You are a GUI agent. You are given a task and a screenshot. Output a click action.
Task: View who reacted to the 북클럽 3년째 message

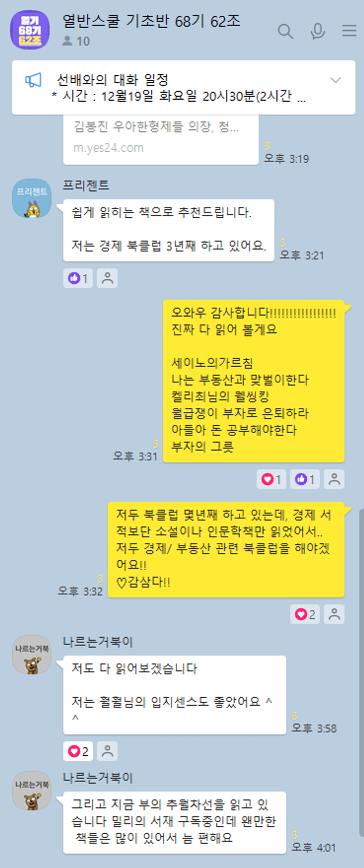(107, 278)
